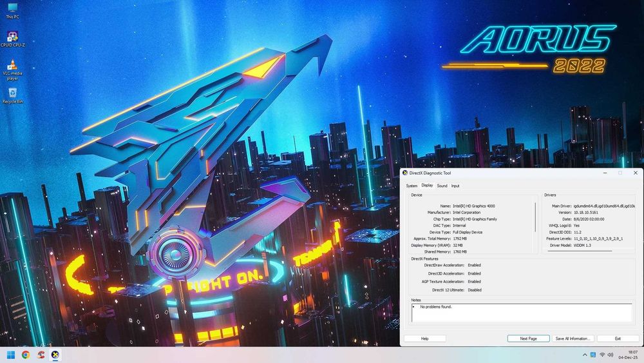The image size is (644, 363).
Task: Click the DirectX 12 Ultimate 'Disabled' value
Action: [x=475, y=290]
